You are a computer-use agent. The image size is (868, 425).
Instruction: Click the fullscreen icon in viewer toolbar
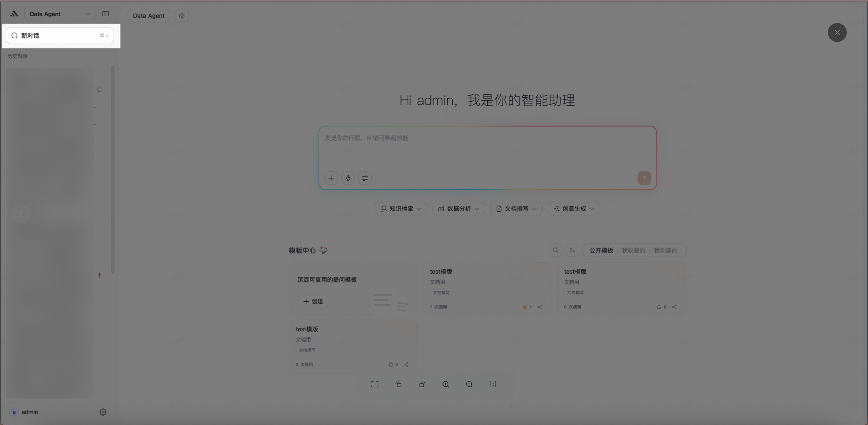[375, 384]
